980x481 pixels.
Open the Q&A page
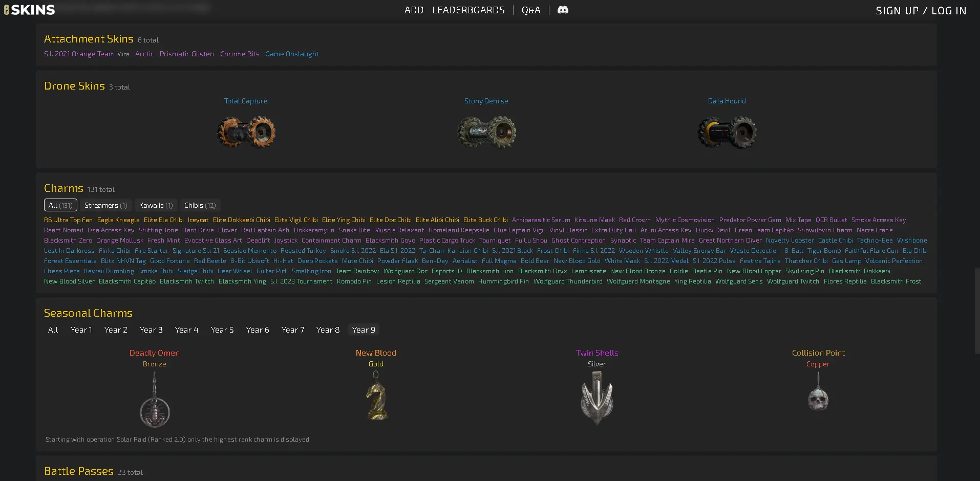pos(531,10)
